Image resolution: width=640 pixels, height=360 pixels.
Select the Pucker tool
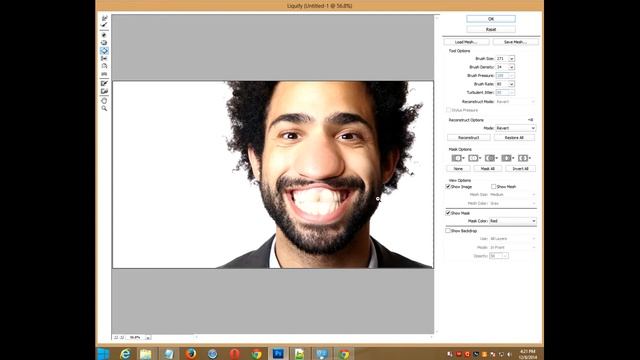[104, 43]
